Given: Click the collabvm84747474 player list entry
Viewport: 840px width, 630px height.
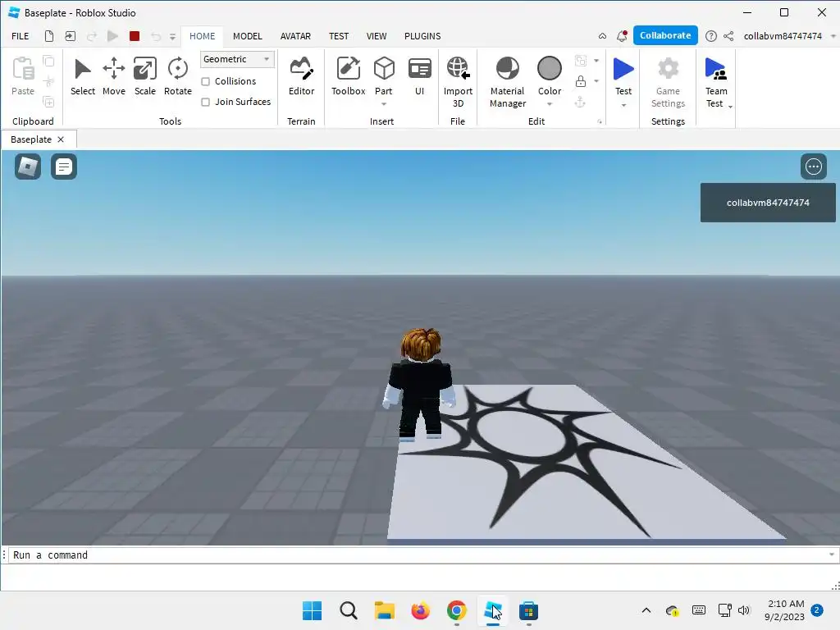Looking at the screenshot, I should coord(768,203).
